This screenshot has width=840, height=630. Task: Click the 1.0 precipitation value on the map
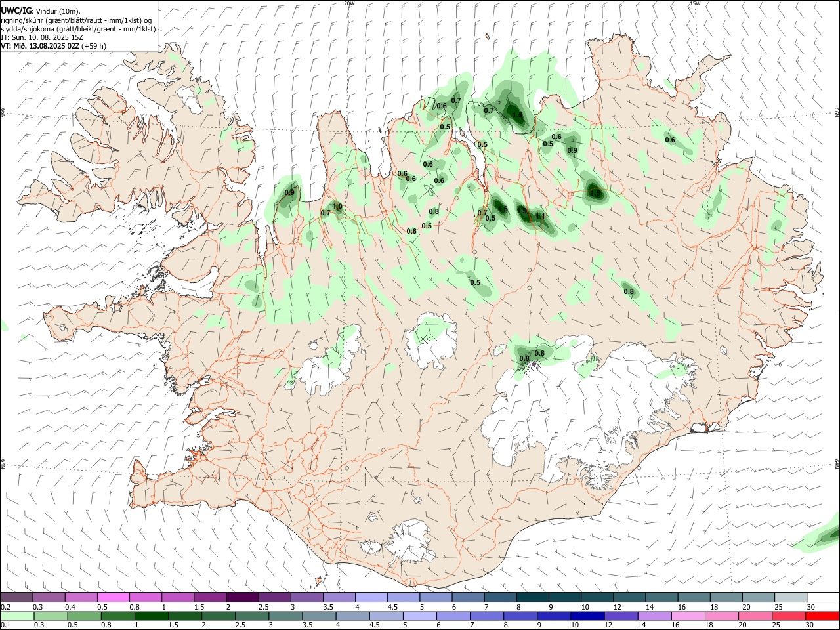(x=337, y=207)
